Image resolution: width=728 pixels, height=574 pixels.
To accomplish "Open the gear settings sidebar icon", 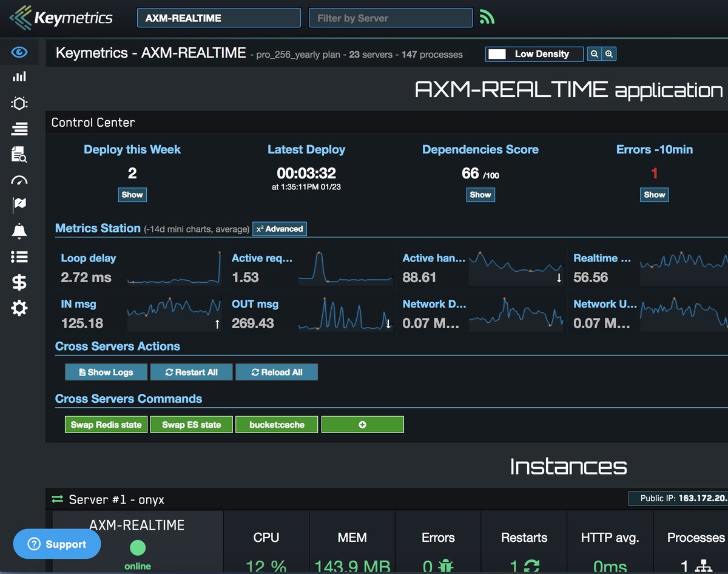I will click(19, 308).
